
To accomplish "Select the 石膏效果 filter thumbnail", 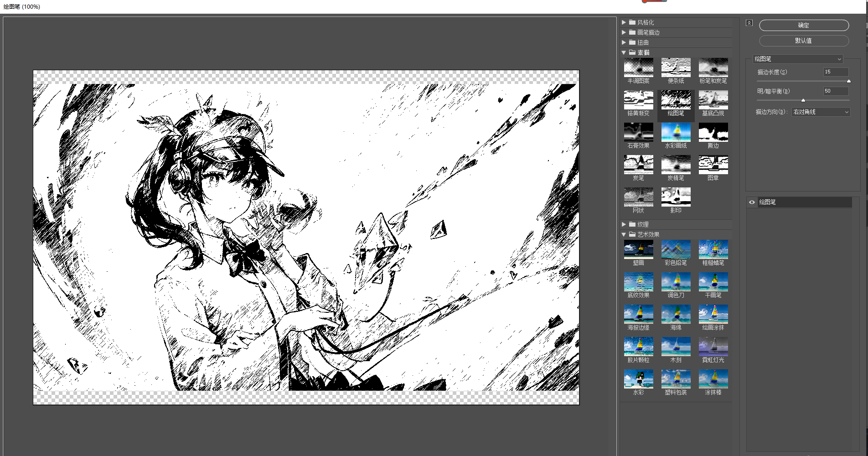I will (638, 132).
